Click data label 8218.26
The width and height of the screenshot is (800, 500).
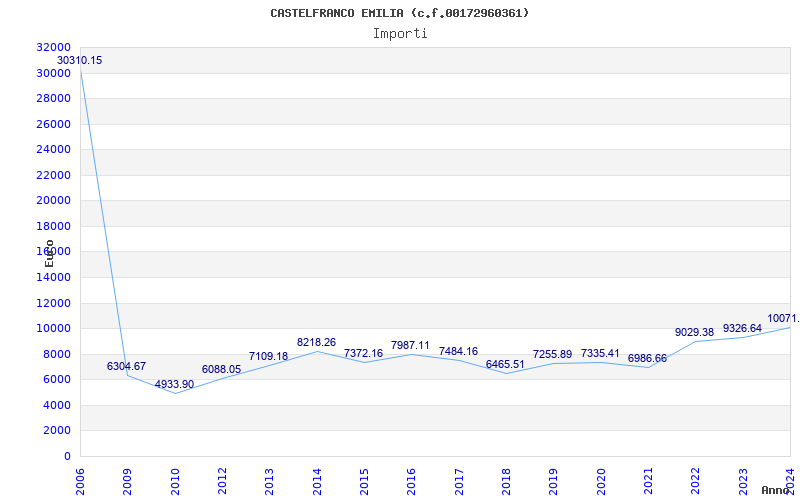click(316, 342)
